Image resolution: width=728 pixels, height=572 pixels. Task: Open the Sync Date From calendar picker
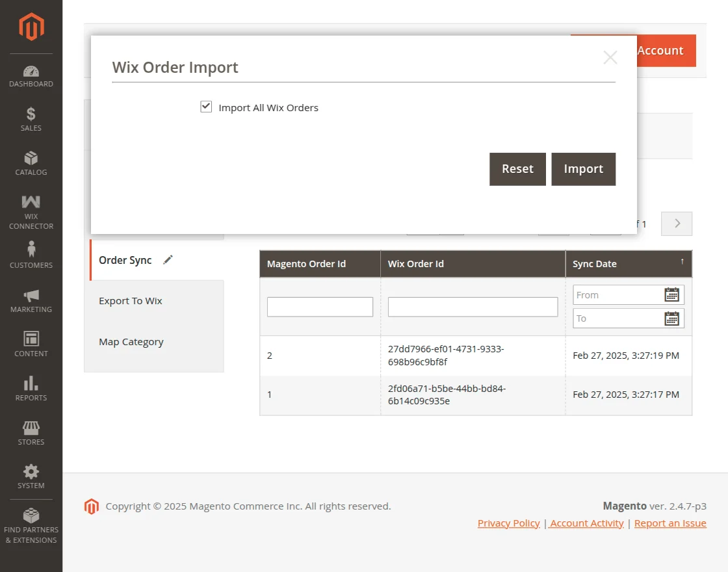[671, 295]
